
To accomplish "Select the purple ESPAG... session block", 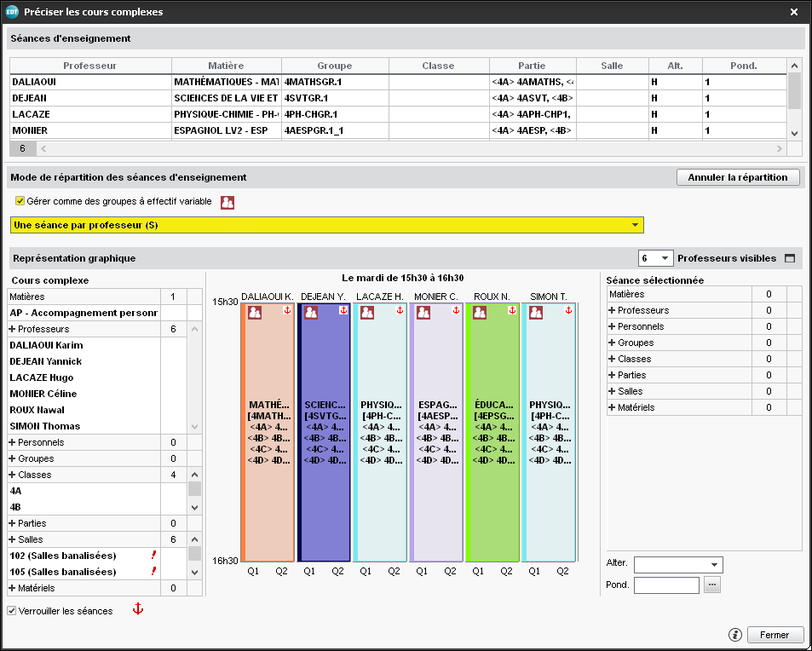I will click(436, 432).
